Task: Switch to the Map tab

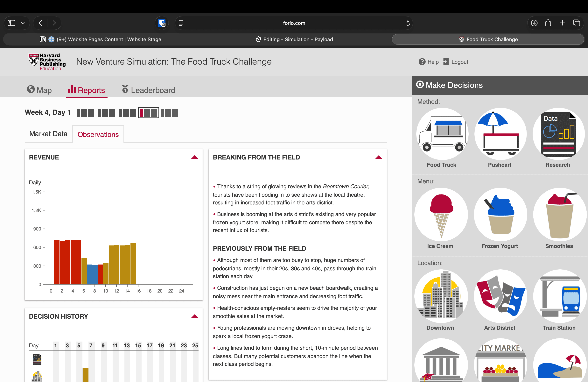Action: click(x=39, y=90)
